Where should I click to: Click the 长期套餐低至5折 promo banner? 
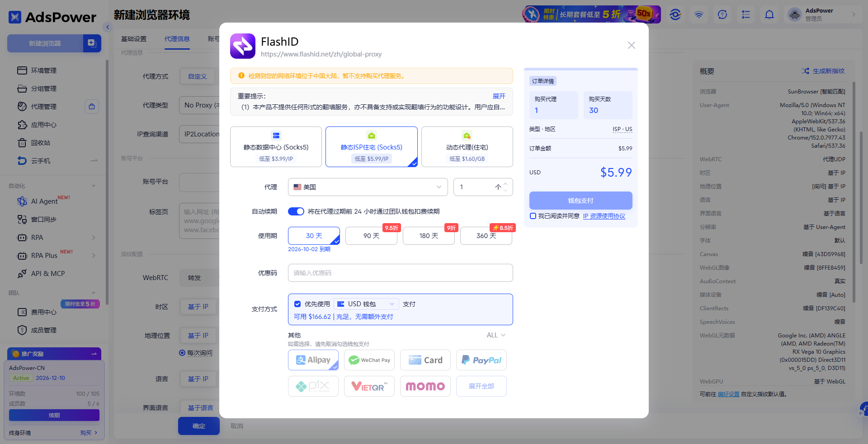[592, 14]
